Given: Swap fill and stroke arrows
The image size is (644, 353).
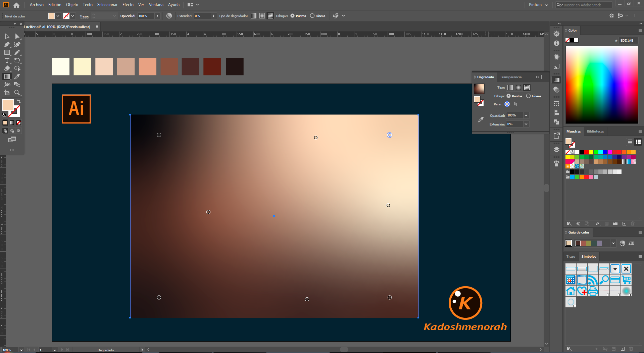Looking at the screenshot, I should pyautogui.click(x=19, y=101).
